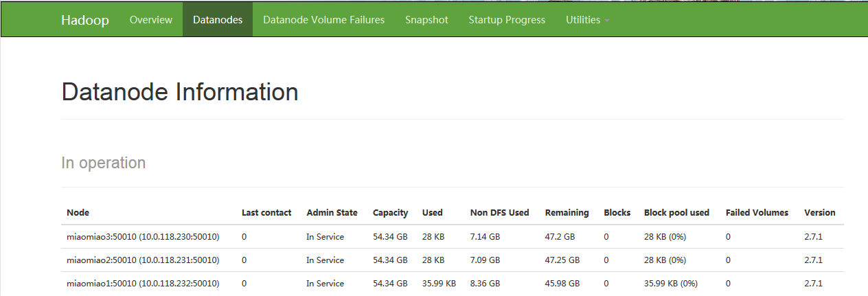This screenshot has height=296, width=868.
Task: Select the miaomiao2:50010 node entry
Action: coord(143,260)
